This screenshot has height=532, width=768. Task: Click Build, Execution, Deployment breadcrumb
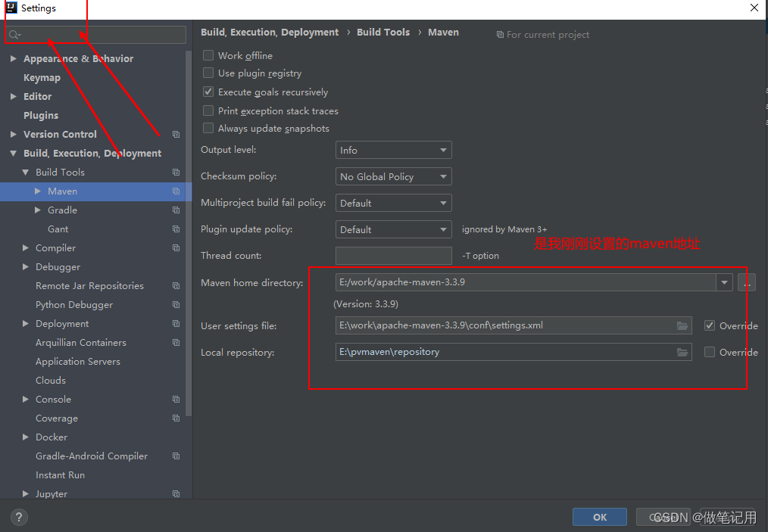click(270, 33)
